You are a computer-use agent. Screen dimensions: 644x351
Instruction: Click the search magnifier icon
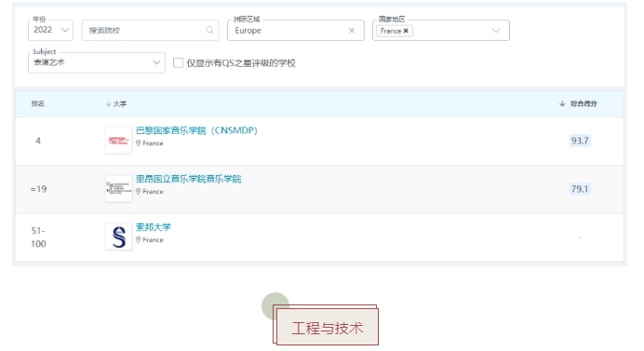209,30
